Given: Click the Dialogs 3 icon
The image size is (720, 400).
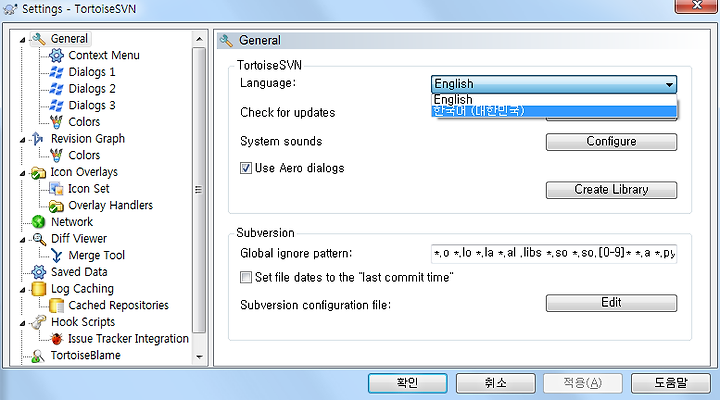Looking at the screenshot, I should [x=56, y=105].
